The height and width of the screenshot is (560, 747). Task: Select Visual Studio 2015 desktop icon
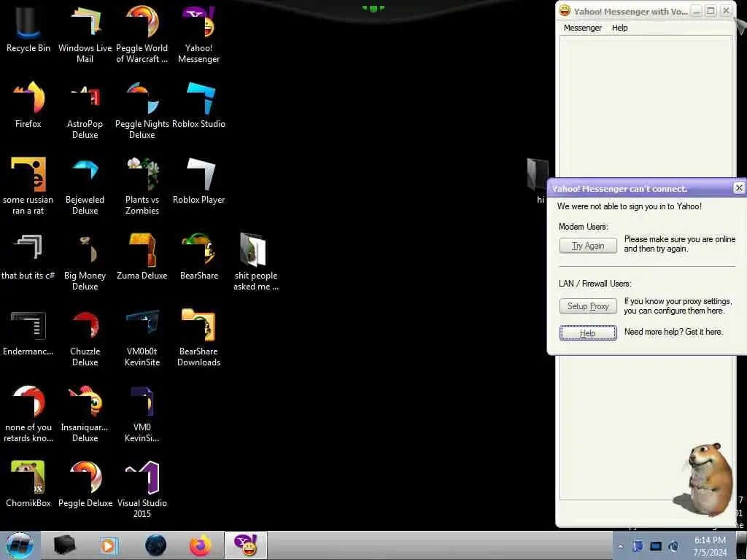pos(142,489)
